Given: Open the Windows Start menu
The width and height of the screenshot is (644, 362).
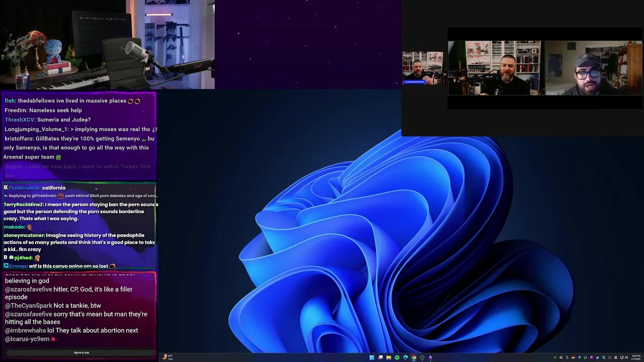Looking at the screenshot, I should point(372,357).
